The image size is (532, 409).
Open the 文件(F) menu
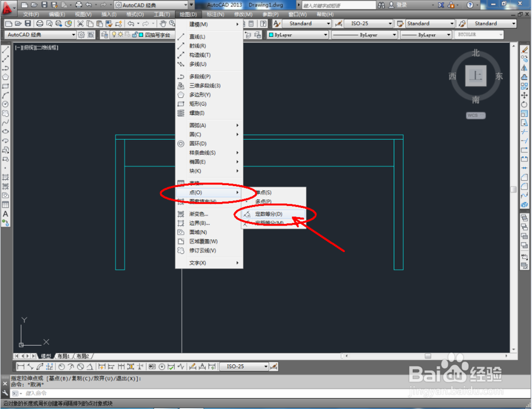(x=31, y=14)
